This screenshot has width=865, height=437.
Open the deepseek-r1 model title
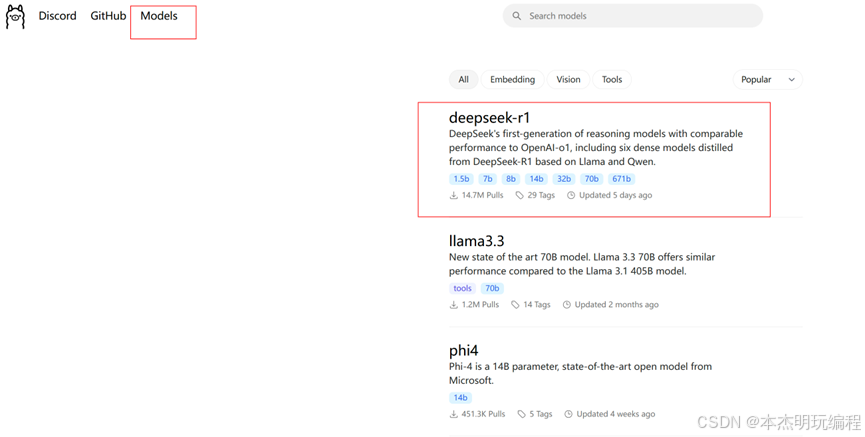[489, 118]
